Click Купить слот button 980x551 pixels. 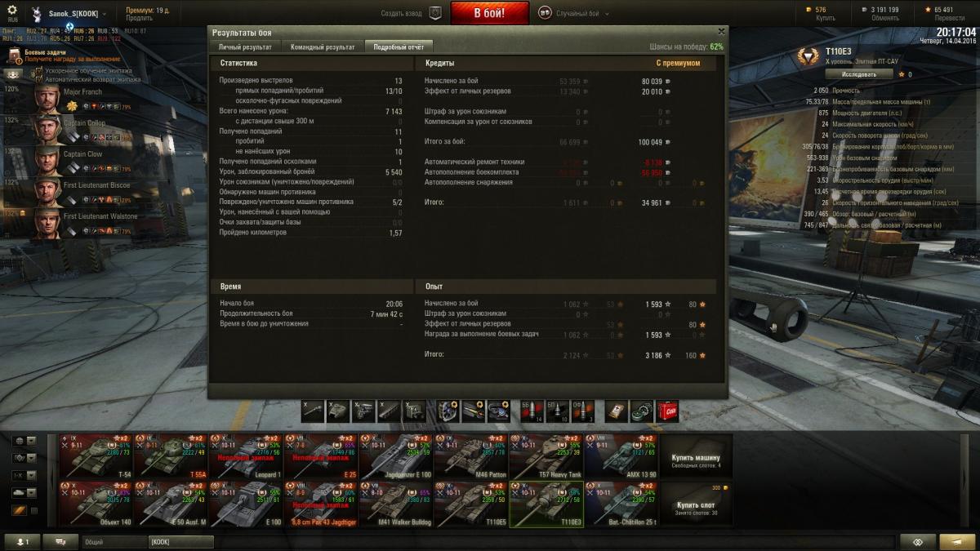[696, 504]
